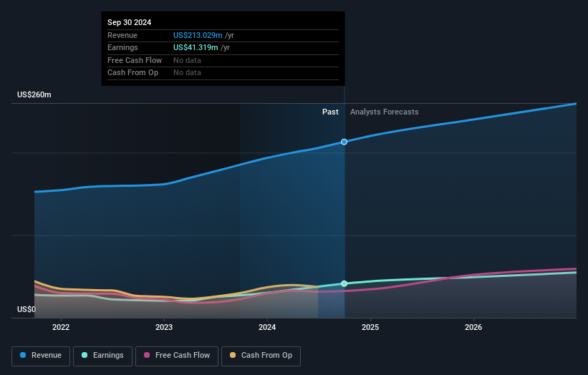The width and height of the screenshot is (588, 375).
Task: Click the Earnings data point marker
Action: point(344,283)
